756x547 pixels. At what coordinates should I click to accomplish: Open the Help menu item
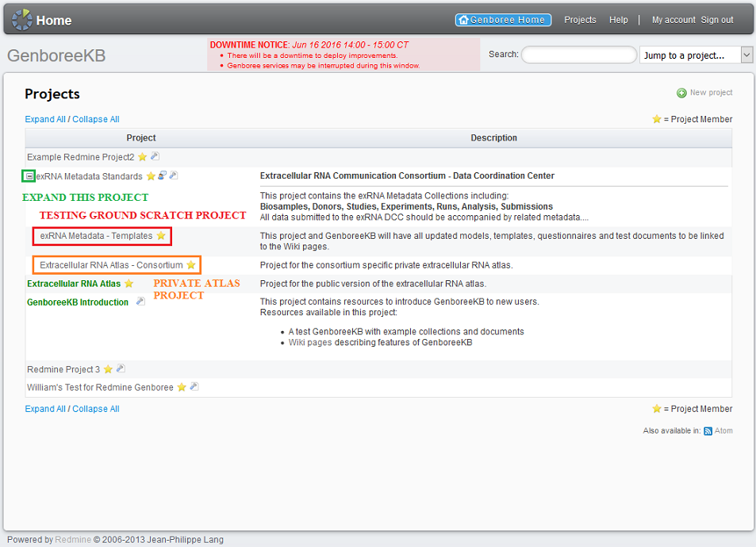click(x=618, y=20)
